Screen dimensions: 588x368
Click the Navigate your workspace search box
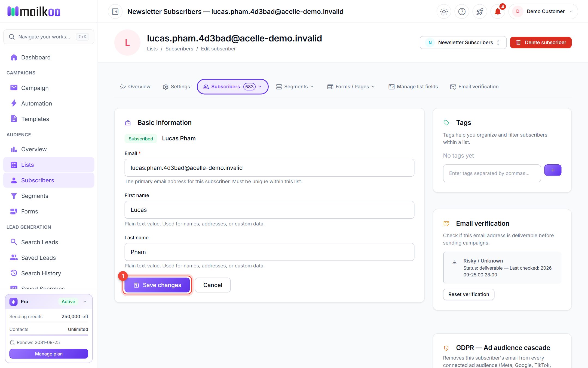(49, 37)
